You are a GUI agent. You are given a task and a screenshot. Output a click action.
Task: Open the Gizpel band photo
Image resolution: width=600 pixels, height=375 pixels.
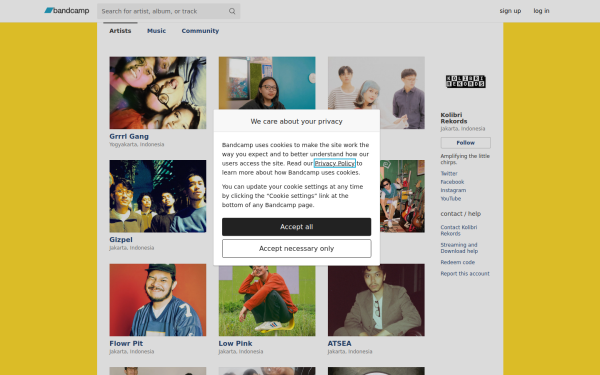coord(158,196)
